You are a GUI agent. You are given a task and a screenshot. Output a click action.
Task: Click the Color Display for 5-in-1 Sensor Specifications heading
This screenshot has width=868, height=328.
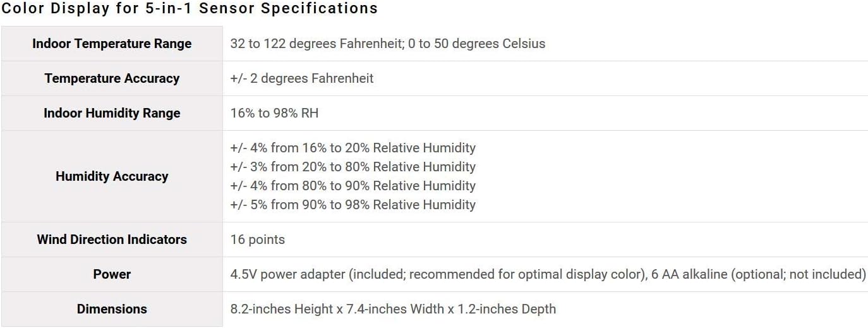[x=190, y=9]
